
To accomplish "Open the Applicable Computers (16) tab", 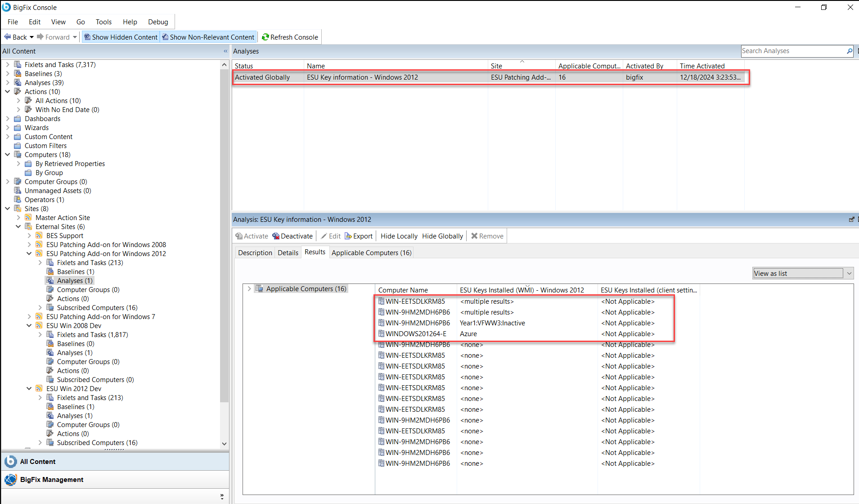I will click(x=372, y=253).
